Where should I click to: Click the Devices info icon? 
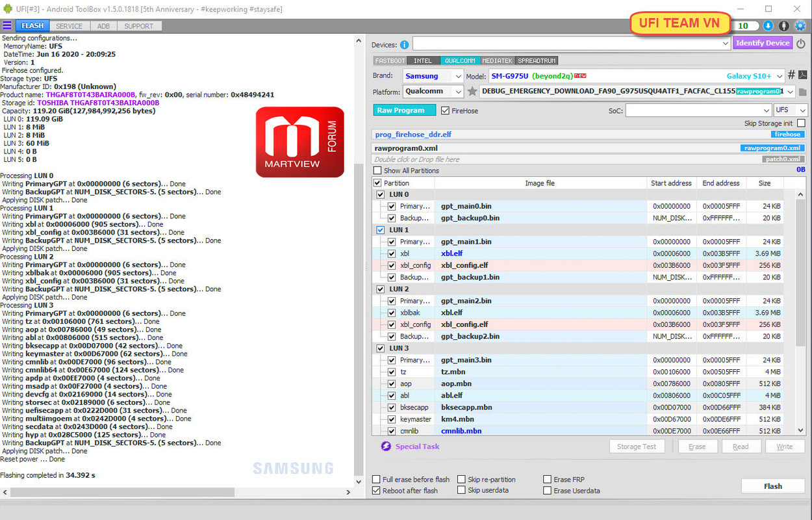point(404,44)
